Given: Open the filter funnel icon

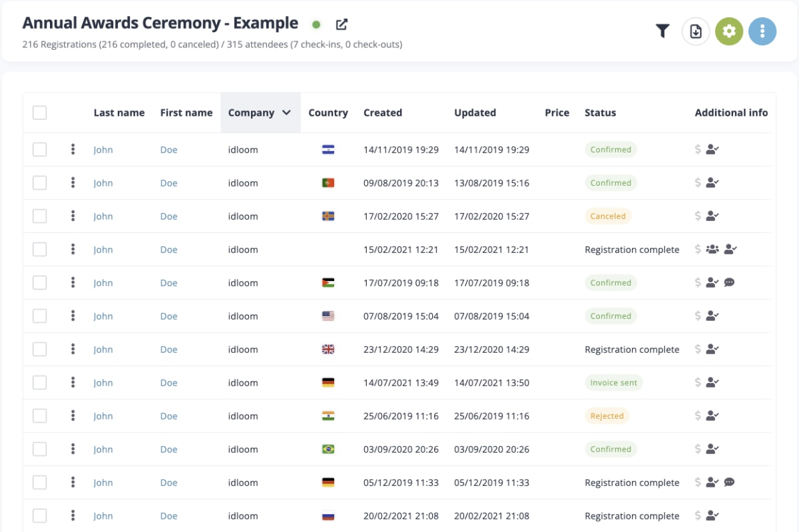Looking at the screenshot, I should click(x=662, y=31).
